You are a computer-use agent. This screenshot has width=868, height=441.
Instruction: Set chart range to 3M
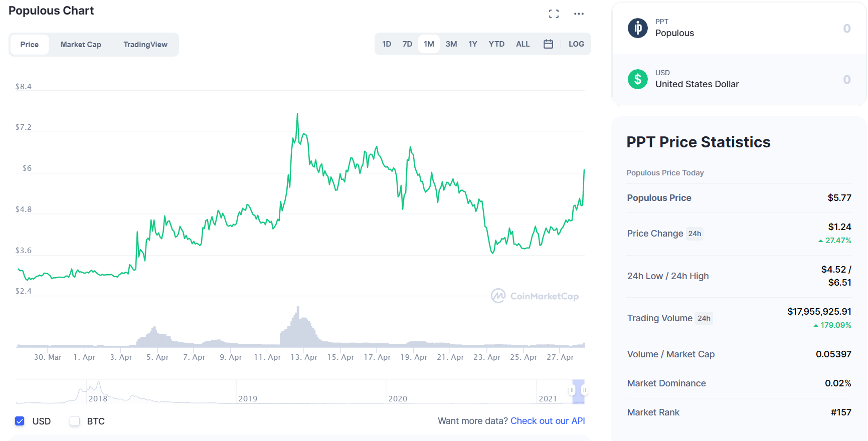pyautogui.click(x=451, y=44)
